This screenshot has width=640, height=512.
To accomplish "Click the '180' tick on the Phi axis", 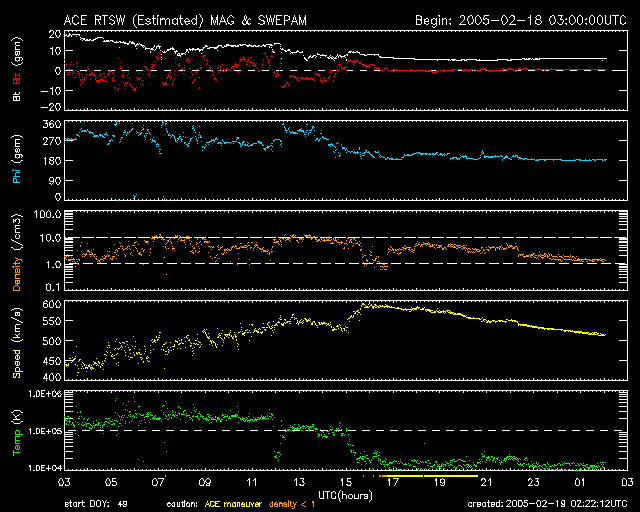I will click(x=52, y=160).
